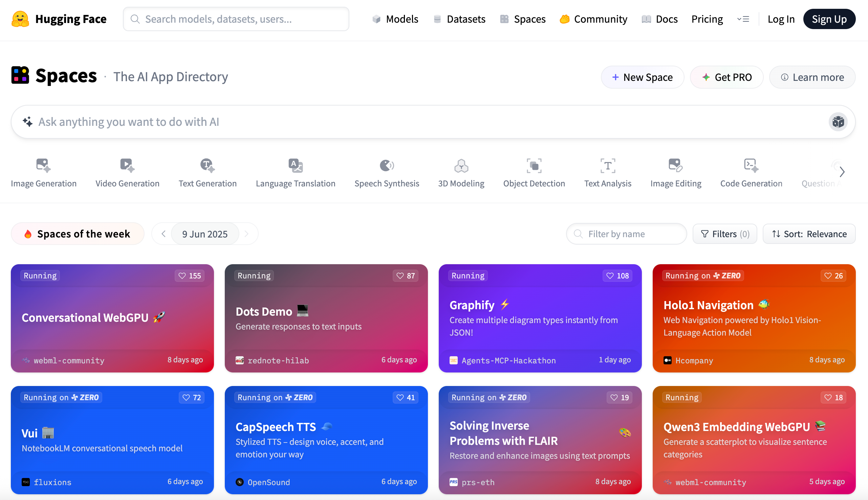This screenshot has width=868, height=500.
Task: Focus the Filter by name field
Action: (x=626, y=234)
